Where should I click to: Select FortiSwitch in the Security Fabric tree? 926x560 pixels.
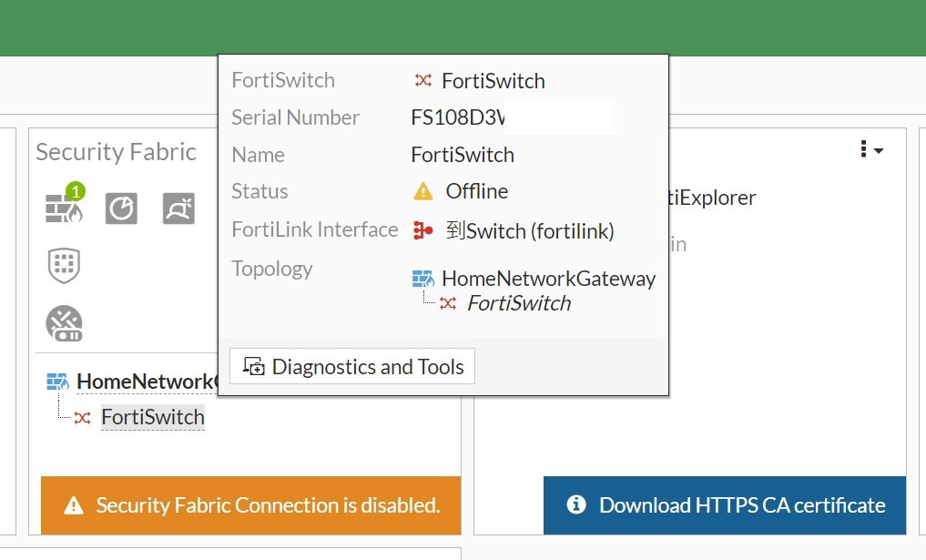point(152,417)
